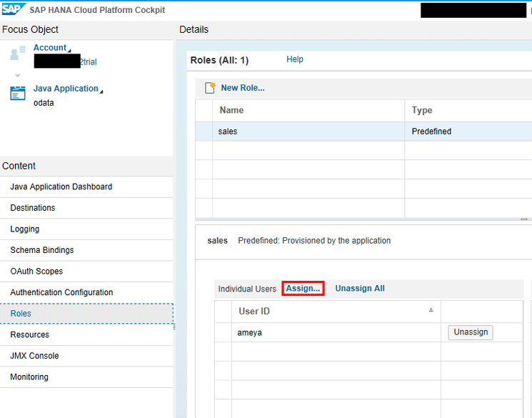The height and width of the screenshot is (418, 532).
Task: Expand the Account dropdown
Action: point(69,51)
